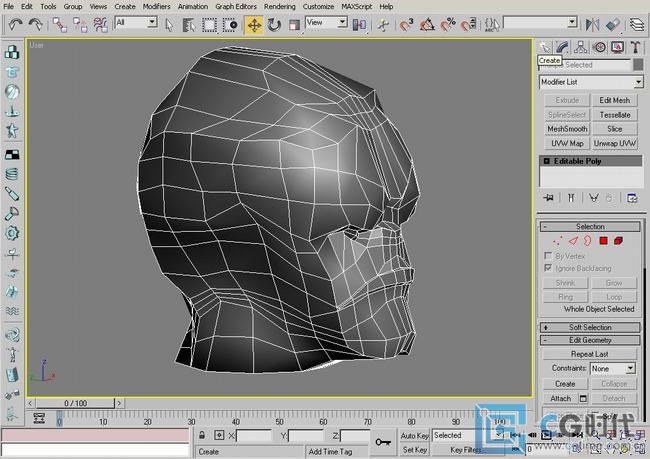
Task: Select the Vertex sub-object level icon
Action: 558,240
